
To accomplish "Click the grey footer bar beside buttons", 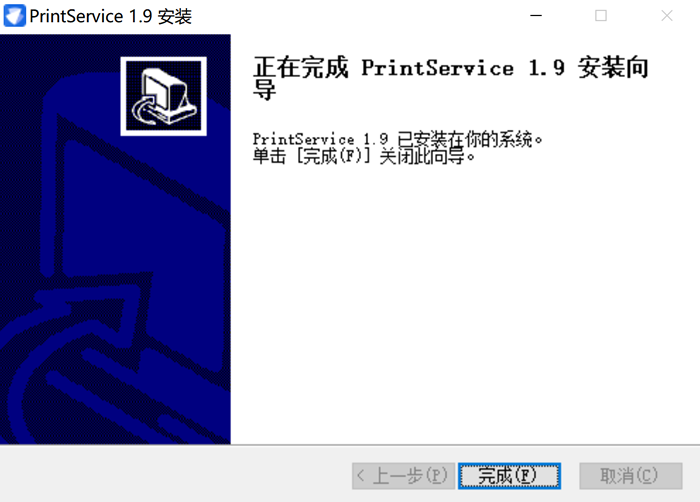I will pos(174,474).
